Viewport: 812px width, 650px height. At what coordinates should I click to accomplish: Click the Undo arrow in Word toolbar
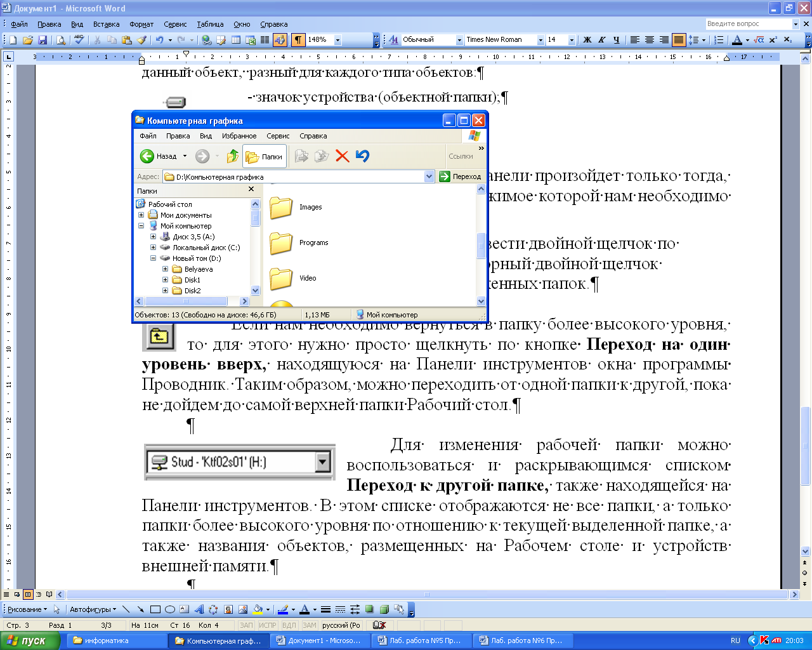(x=160, y=40)
